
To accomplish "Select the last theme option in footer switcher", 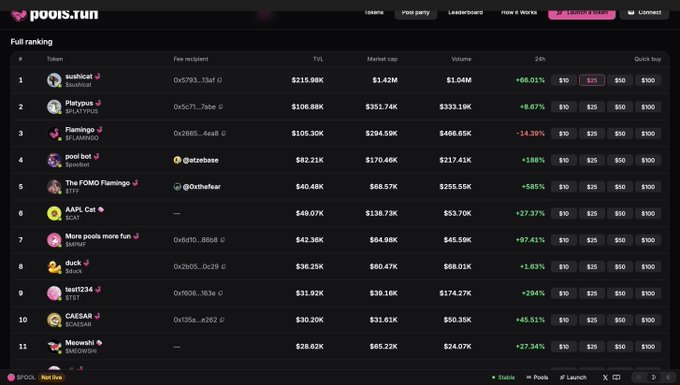I will (x=668, y=378).
